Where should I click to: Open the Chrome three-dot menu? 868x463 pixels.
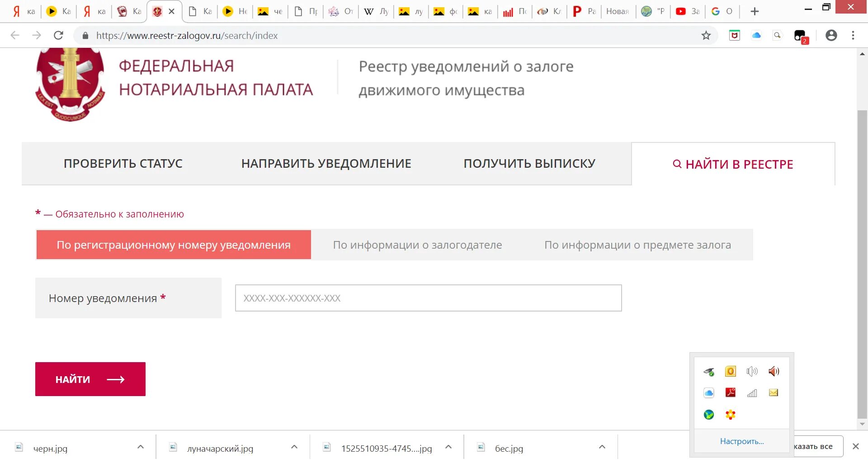click(x=853, y=35)
